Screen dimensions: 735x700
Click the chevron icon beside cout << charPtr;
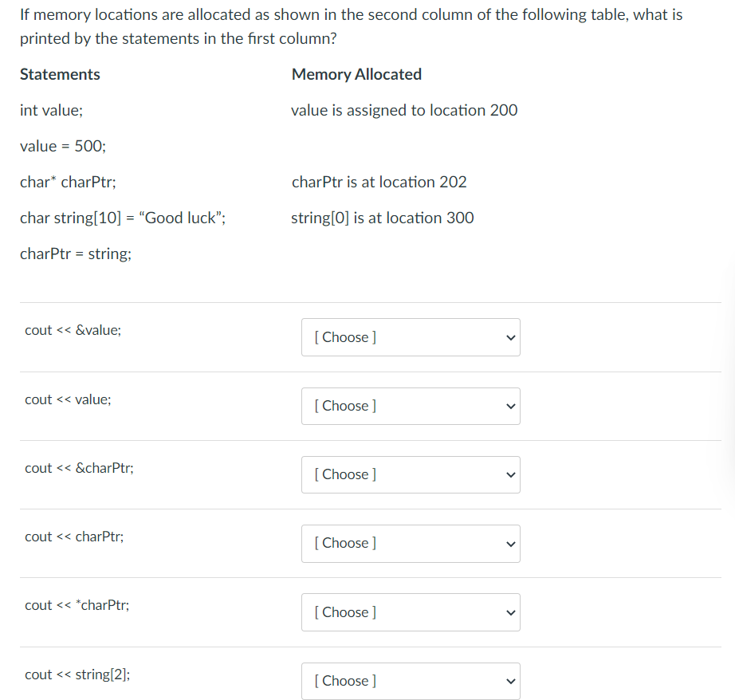509,543
